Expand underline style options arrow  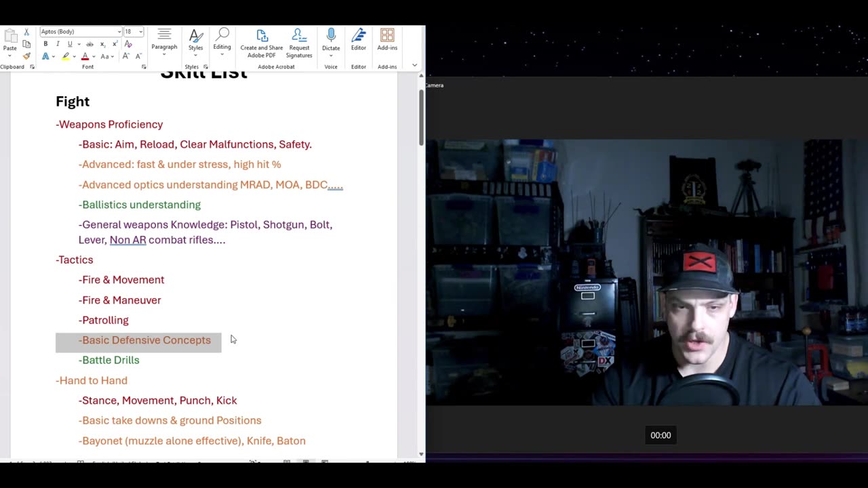coord(79,44)
